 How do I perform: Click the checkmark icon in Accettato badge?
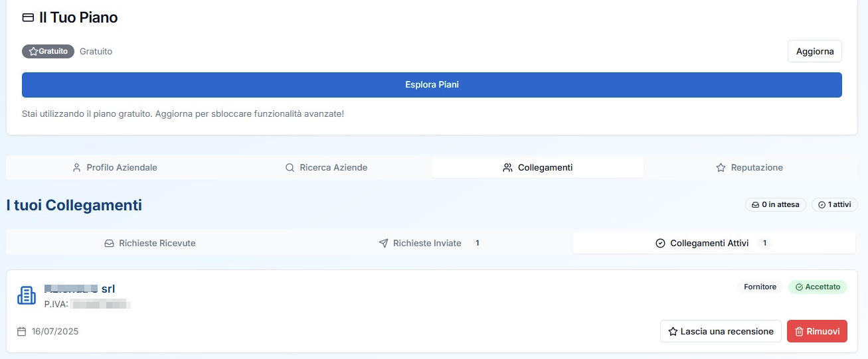[x=799, y=287]
